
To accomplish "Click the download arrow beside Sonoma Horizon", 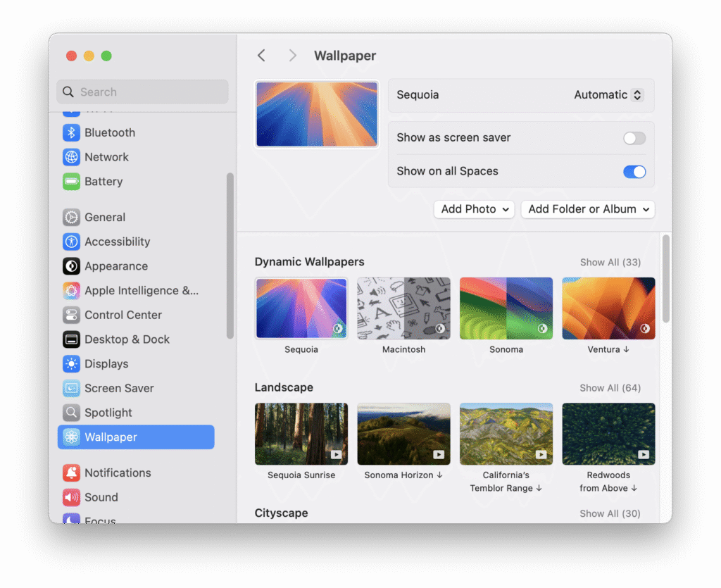I will point(439,475).
